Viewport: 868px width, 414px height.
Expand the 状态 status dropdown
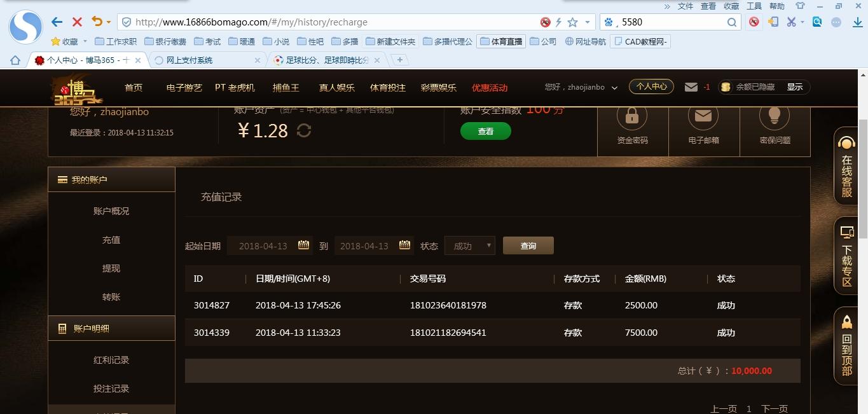click(470, 246)
